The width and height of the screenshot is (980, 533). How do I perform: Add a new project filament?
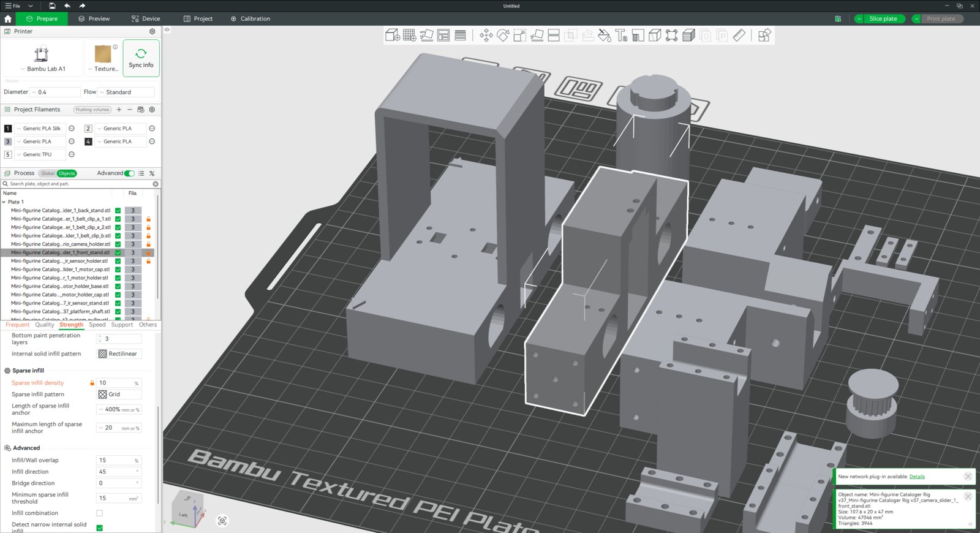(119, 110)
